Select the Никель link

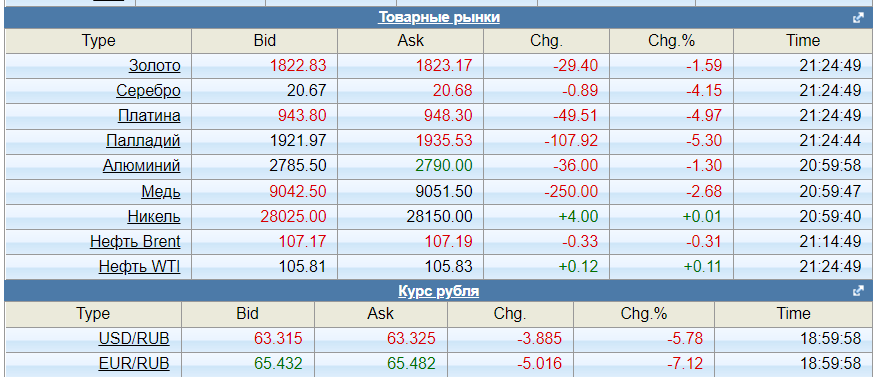click(x=154, y=216)
